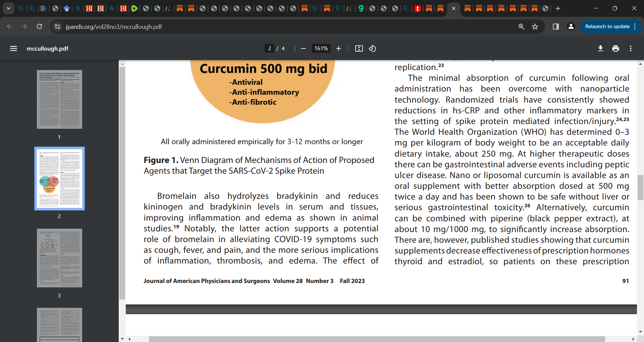Toggle the browser side panel

[556, 26]
